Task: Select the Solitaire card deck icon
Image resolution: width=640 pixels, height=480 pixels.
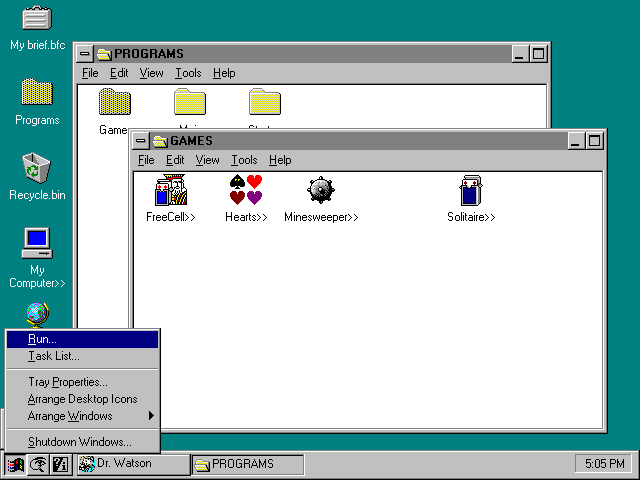Action: click(x=471, y=190)
